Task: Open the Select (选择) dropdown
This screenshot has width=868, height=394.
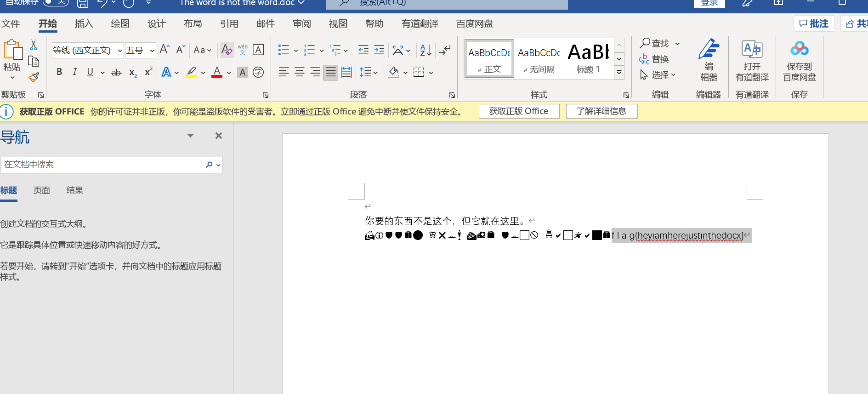Action: point(658,74)
